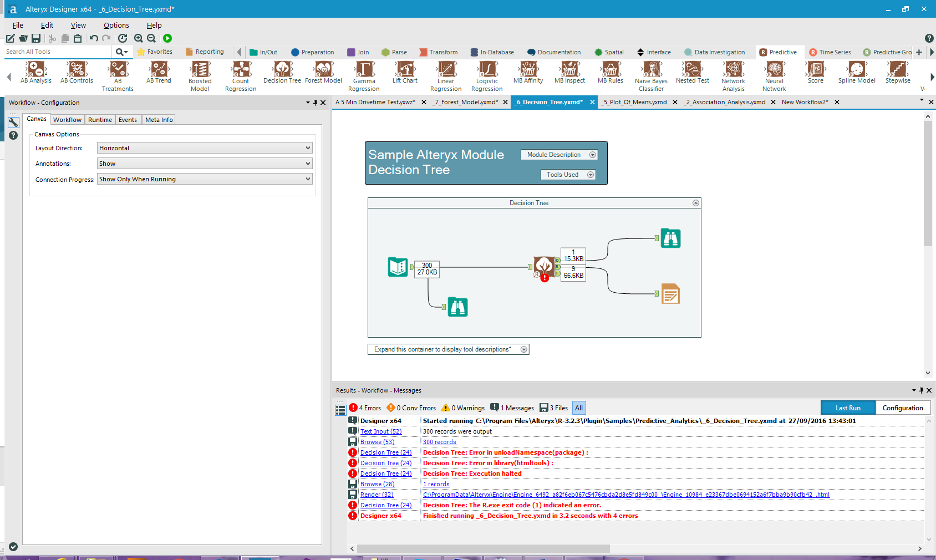The width and height of the screenshot is (936, 560).
Task: Open the Annotations dropdown
Action: [x=205, y=164]
